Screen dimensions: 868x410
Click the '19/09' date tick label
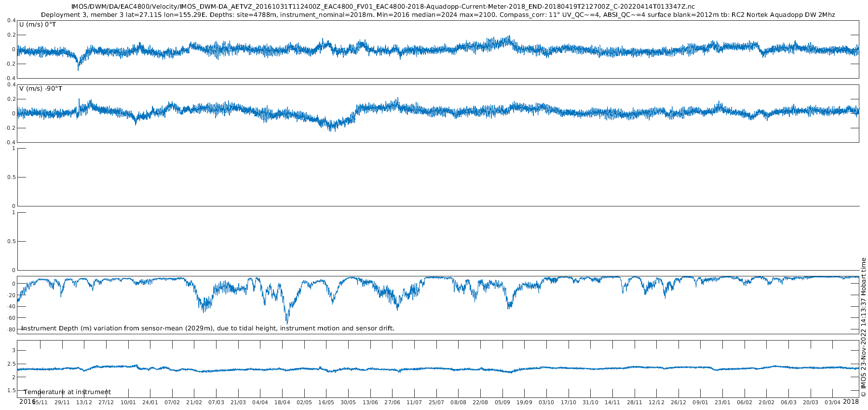[524, 402]
